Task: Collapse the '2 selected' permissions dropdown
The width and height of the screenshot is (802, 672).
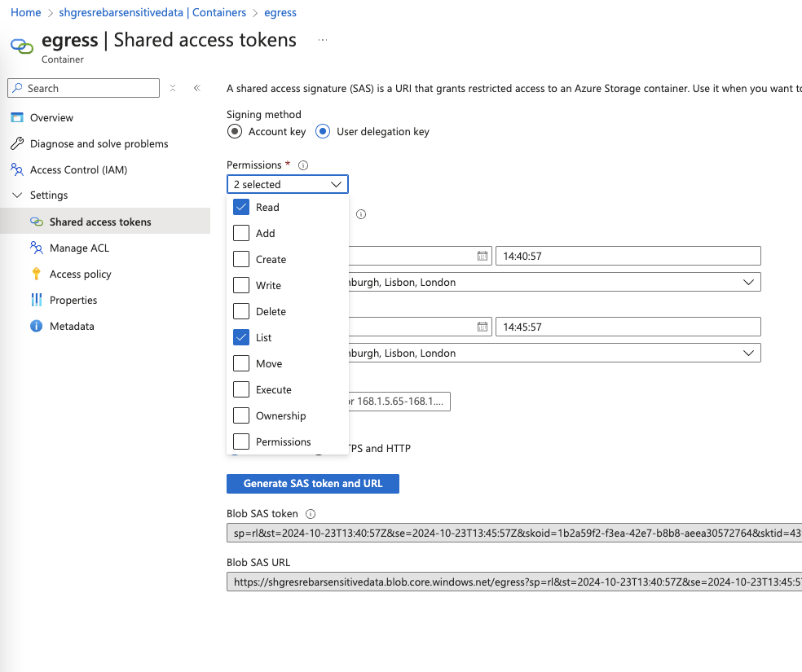Action: coord(288,184)
